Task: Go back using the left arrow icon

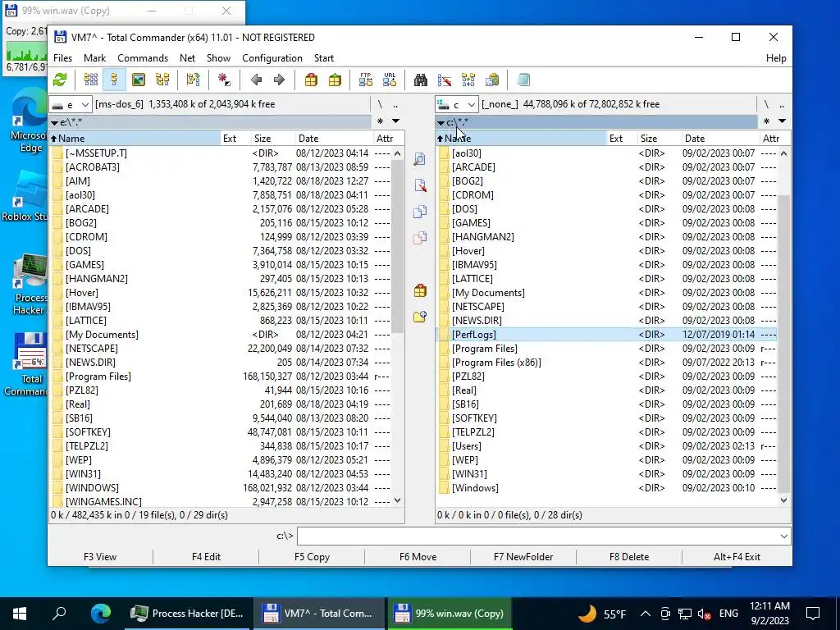Action: (256, 80)
